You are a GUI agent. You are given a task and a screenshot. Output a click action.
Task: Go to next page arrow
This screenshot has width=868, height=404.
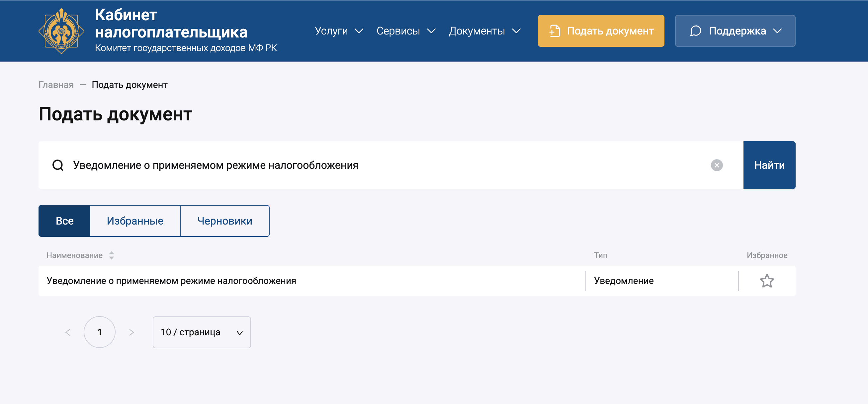pos(131,333)
